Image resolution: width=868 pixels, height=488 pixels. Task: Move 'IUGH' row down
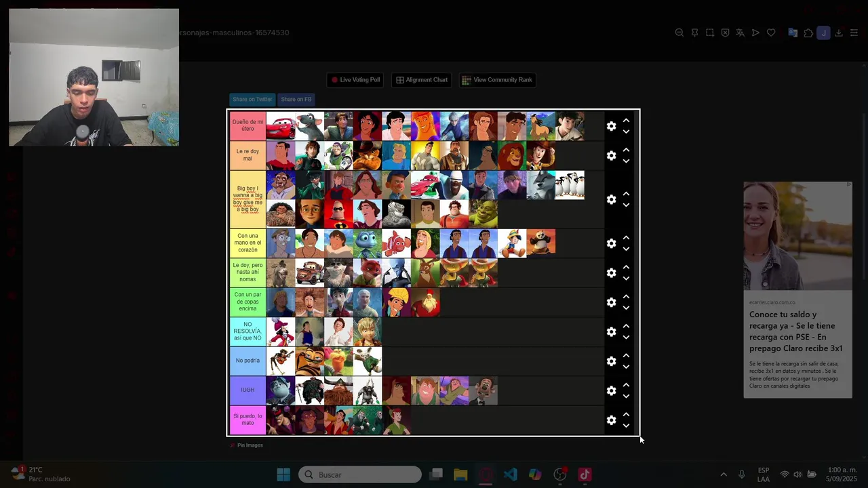[x=626, y=396]
